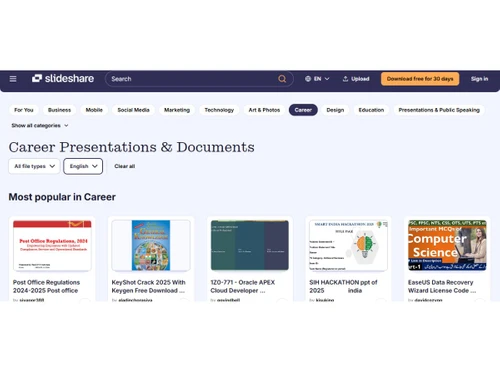The width and height of the screenshot is (500, 375).
Task: Click Clear all filters
Action: 125,166
